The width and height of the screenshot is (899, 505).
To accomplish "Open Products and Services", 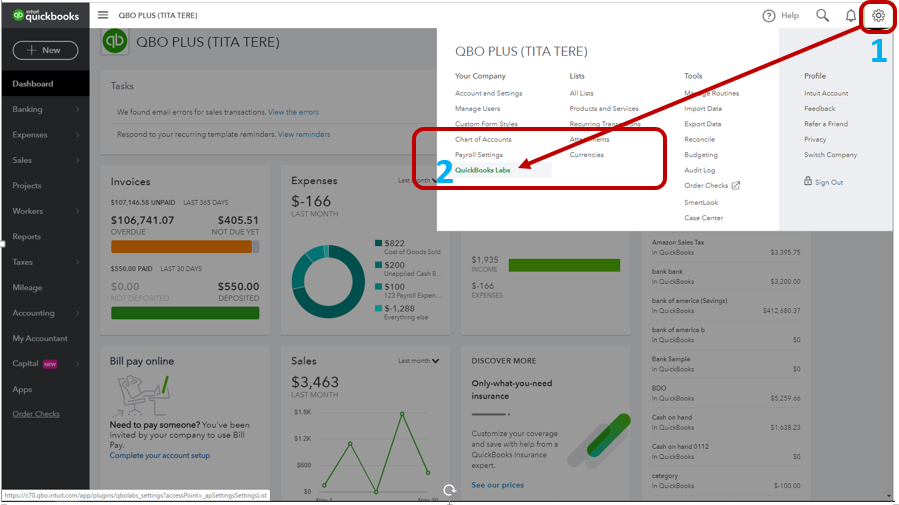I will [x=604, y=108].
